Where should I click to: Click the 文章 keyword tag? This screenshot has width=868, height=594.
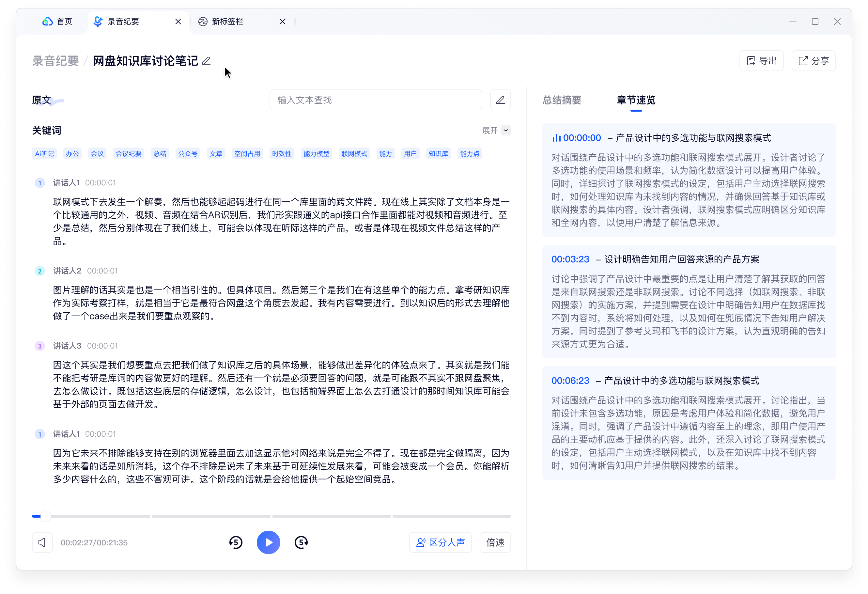coord(216,154)
